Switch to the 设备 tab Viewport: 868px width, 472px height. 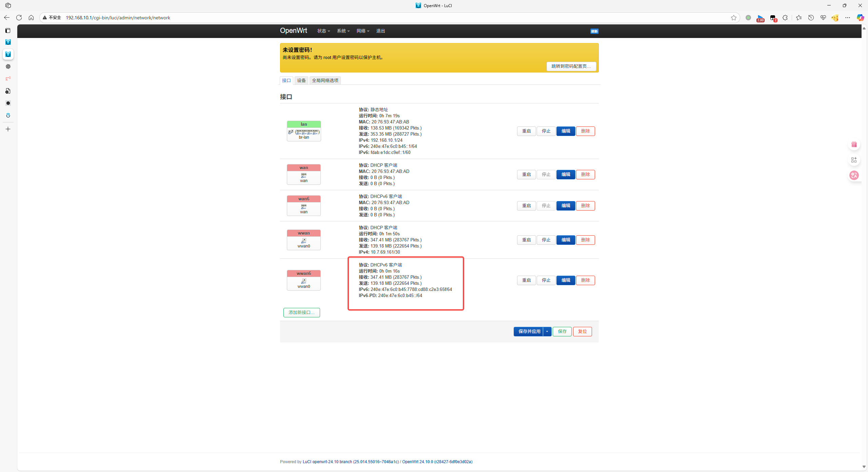301,80
